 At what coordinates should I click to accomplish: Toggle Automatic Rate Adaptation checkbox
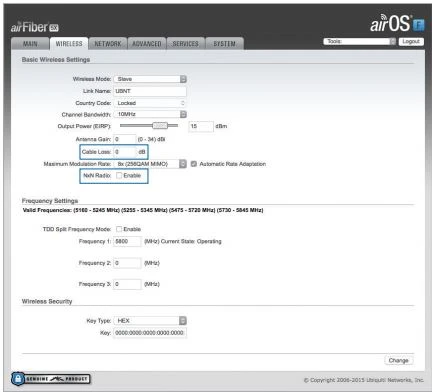(194, 164)
